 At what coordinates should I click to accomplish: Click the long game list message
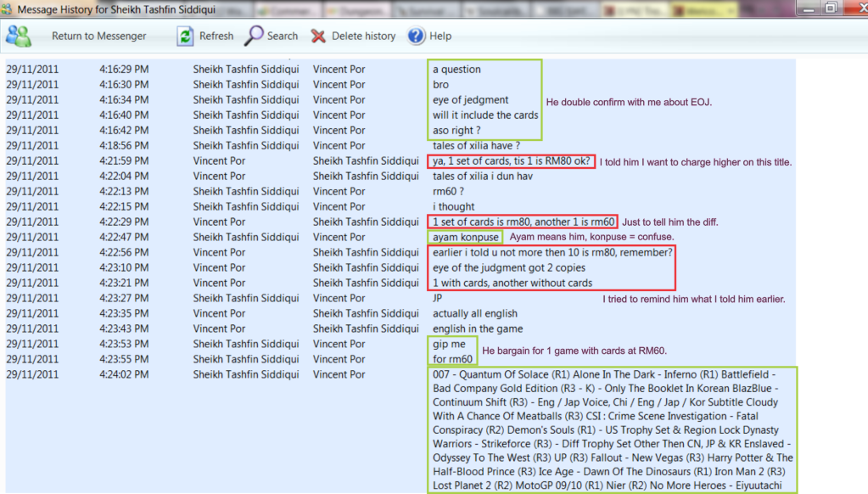[612, 430]
